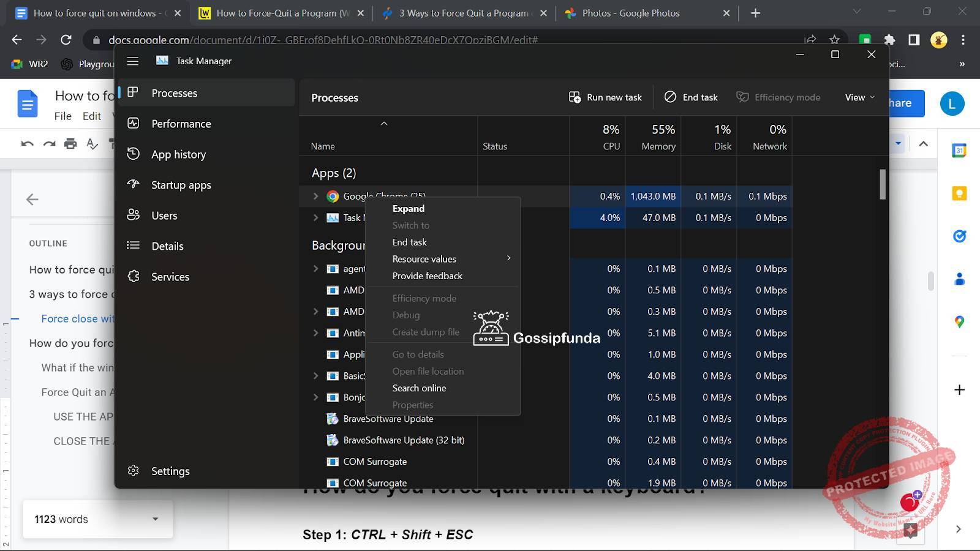Switch to the Photos - Google Photos tab
980x551 pixels.
(x=630, y=13)
